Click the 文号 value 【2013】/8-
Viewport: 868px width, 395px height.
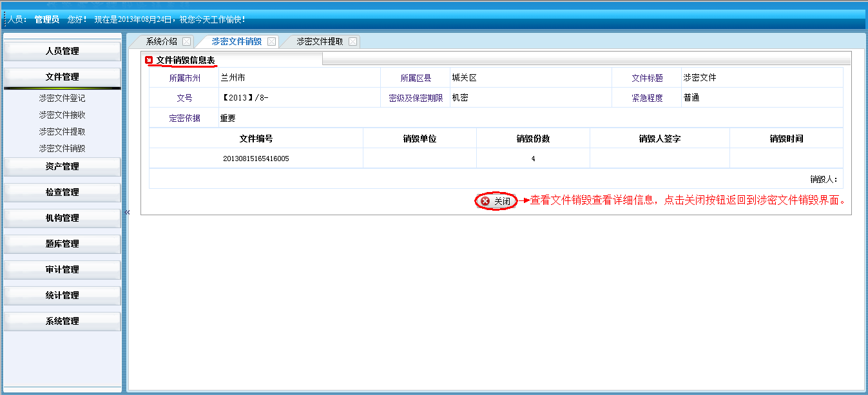(x=244, y=98)
